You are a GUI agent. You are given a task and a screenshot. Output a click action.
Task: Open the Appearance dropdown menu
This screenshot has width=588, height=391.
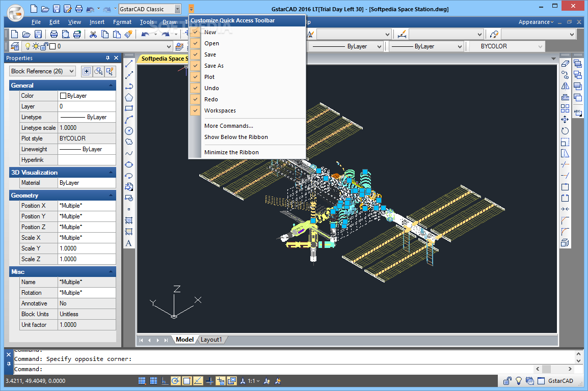point(536,22)
